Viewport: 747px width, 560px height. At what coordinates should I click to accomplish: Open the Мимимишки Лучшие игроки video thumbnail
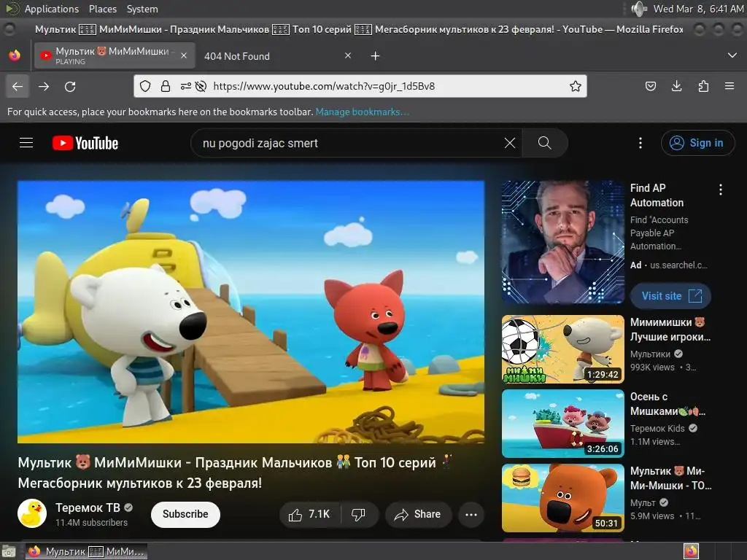coord(562,349)
